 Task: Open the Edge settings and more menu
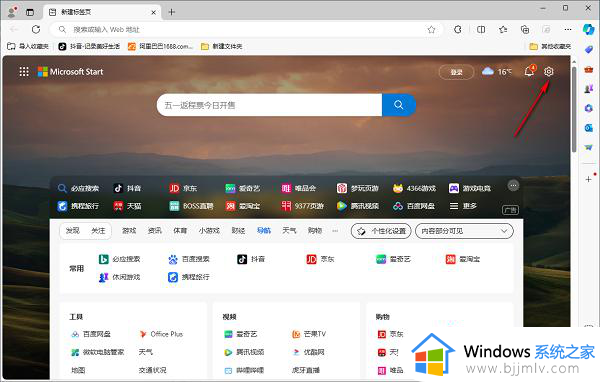568,29
